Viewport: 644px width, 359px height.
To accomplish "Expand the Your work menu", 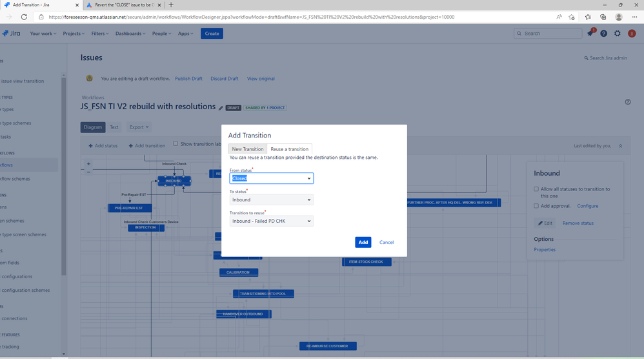I will click(43, 34).
